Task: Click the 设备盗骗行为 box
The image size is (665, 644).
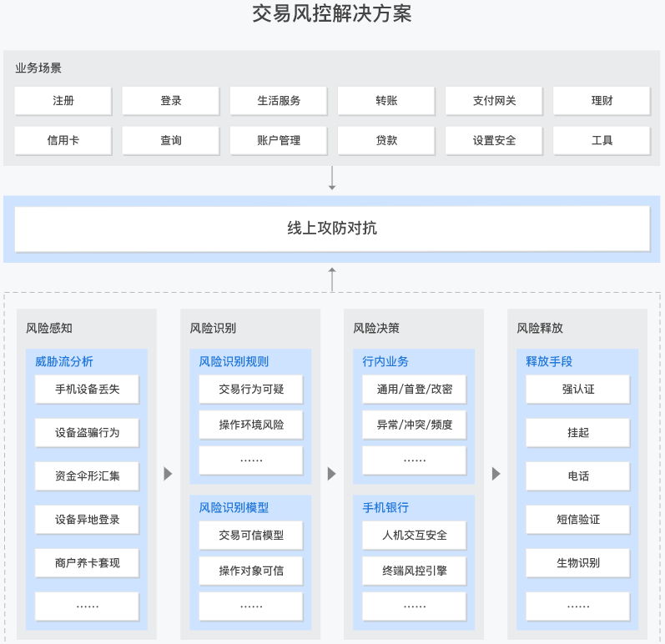Action: point(87,433)
